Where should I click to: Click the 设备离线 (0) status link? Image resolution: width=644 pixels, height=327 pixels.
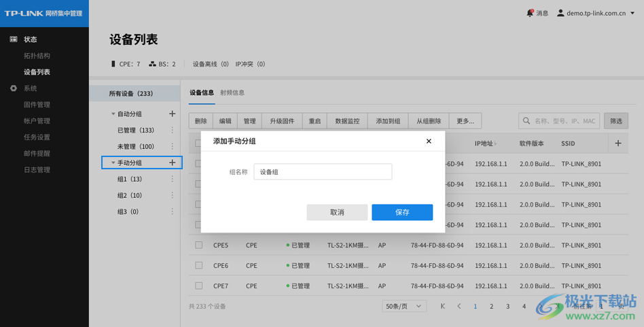(x=211, y=64)
